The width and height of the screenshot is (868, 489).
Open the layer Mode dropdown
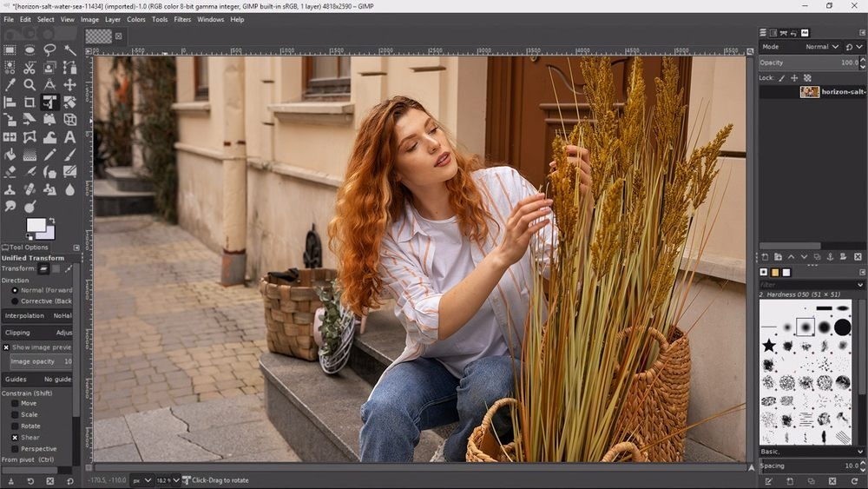tap(821, 47)
